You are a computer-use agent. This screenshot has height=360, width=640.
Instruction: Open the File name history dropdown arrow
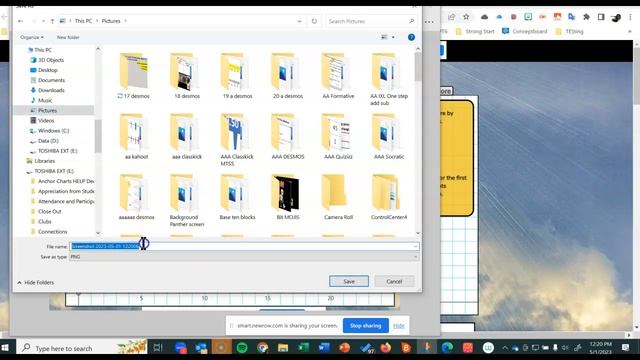[x=416, y=246]
